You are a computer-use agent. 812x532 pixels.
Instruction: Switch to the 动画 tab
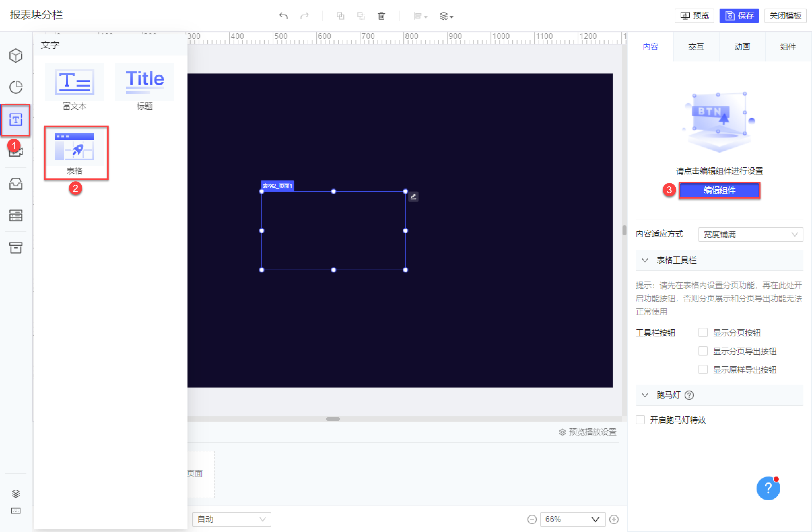[742, 47]
